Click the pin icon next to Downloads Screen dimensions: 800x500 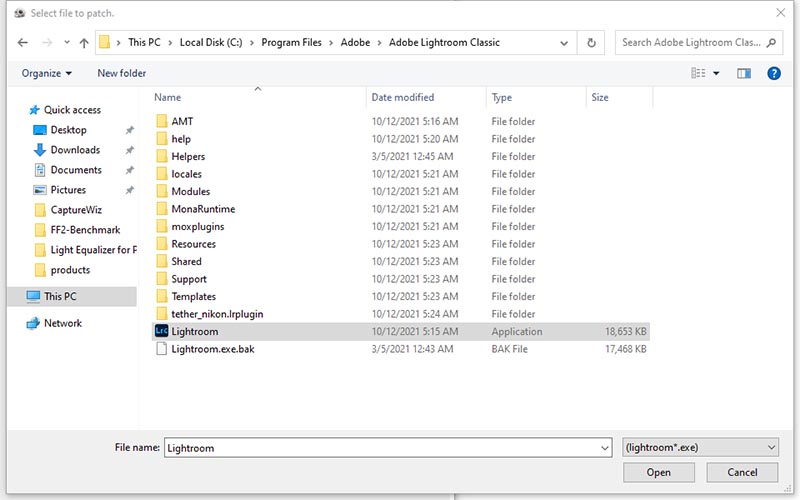[x=130, y=150]
